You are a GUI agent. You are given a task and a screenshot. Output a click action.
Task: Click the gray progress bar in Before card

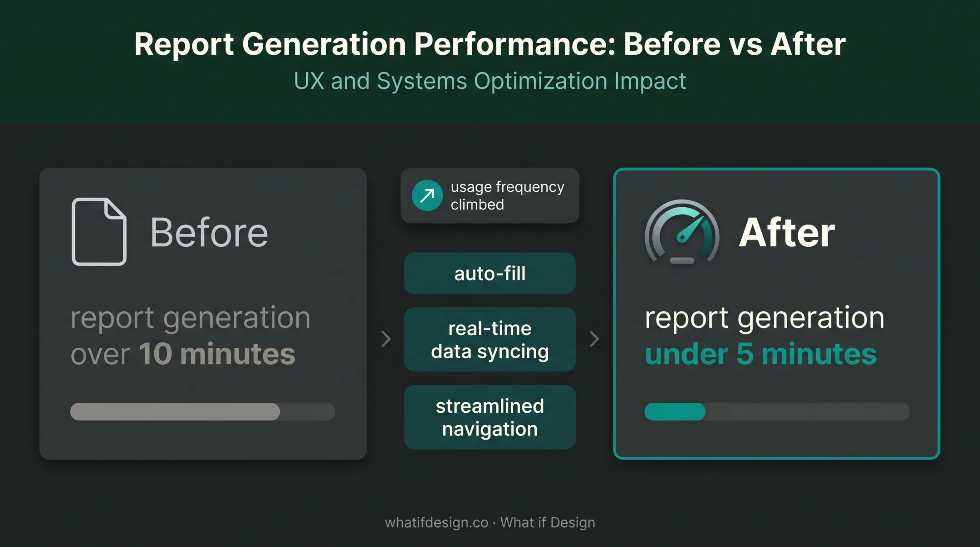pos(203,411)
